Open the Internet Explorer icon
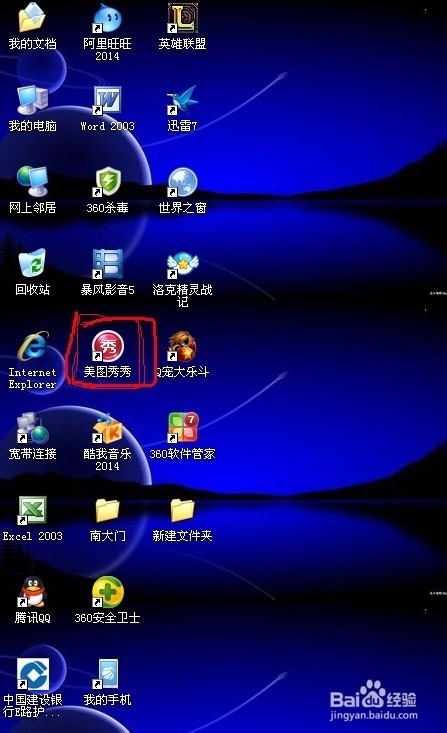This screenshot has height=733, width=447. point(32,346)
